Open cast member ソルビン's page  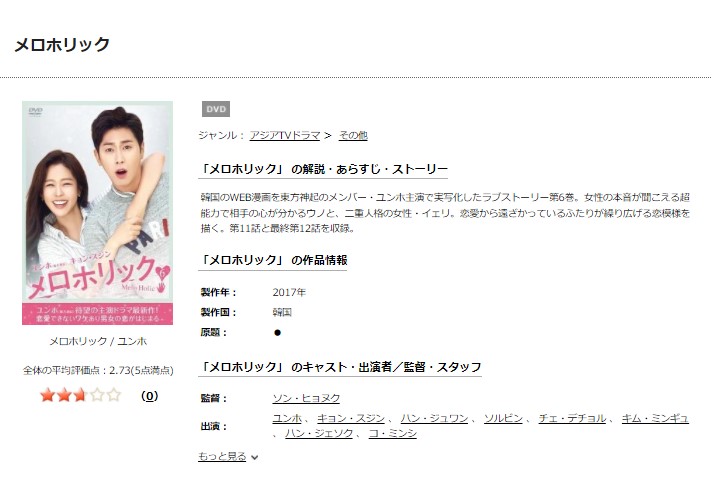coord(503,418)
